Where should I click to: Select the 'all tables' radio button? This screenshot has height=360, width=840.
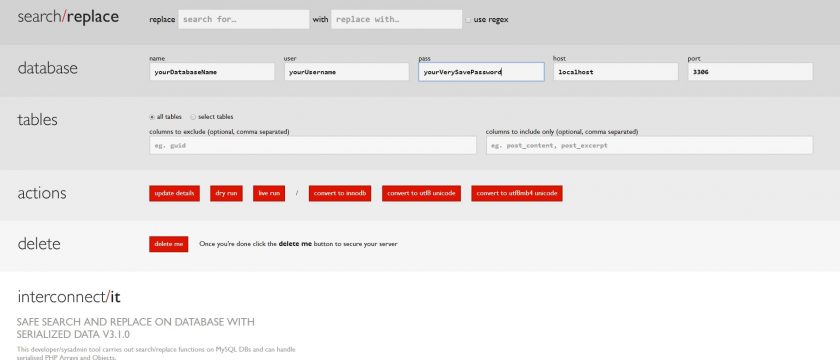pyautogui.click(x=152, y=117)
